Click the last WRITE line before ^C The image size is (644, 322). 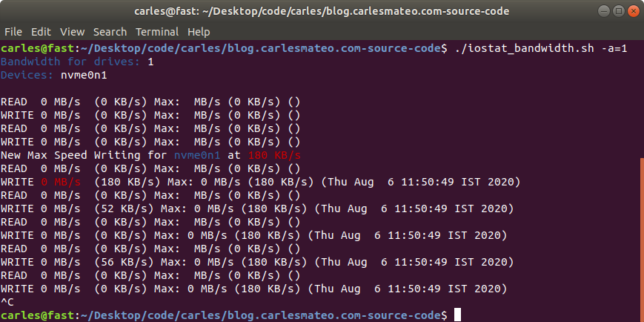tap(254, 289)
